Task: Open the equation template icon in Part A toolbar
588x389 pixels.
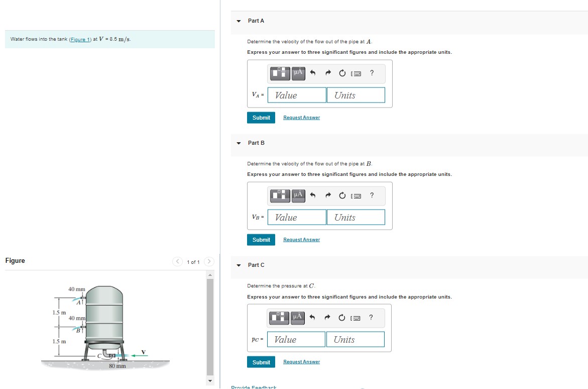Action: point(279,73)
